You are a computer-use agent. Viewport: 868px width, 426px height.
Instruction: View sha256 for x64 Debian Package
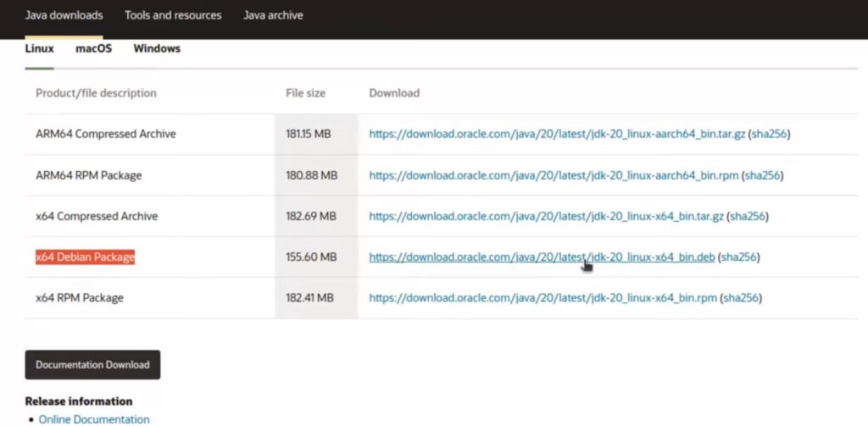click(739, 257)
